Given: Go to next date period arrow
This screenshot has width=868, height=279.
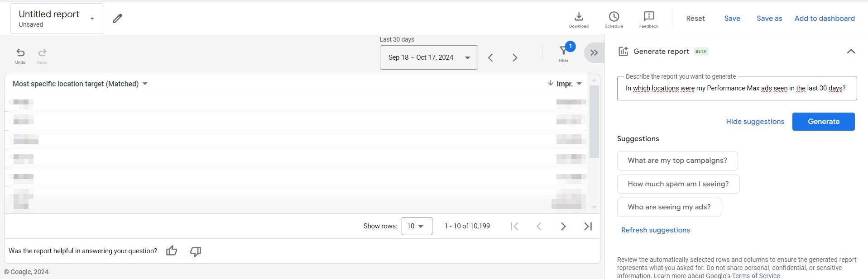Looking at the screenshot, I should click(x=514, y=57).
